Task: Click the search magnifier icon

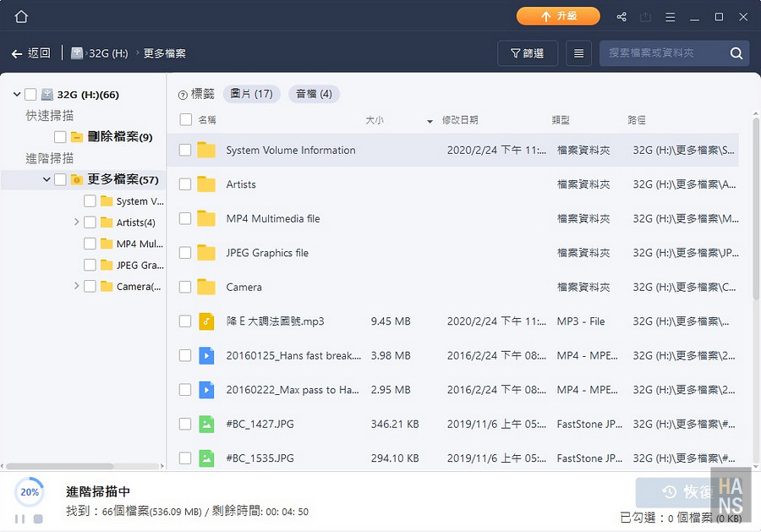Action: 735,52
